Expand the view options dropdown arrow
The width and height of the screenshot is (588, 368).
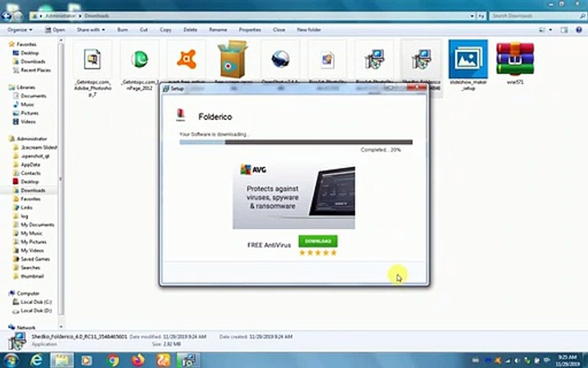(551, 30)
